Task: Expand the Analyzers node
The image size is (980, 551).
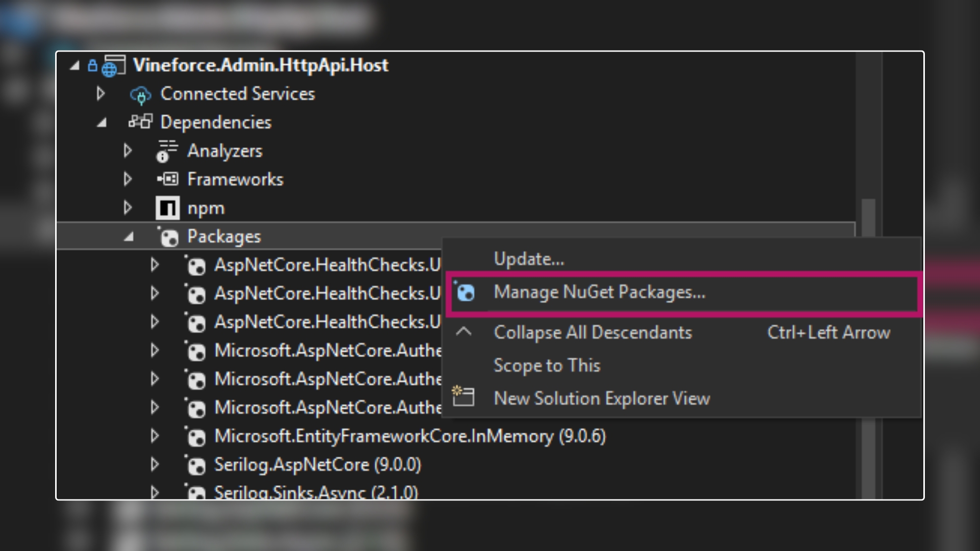Action: click(128, 151)
